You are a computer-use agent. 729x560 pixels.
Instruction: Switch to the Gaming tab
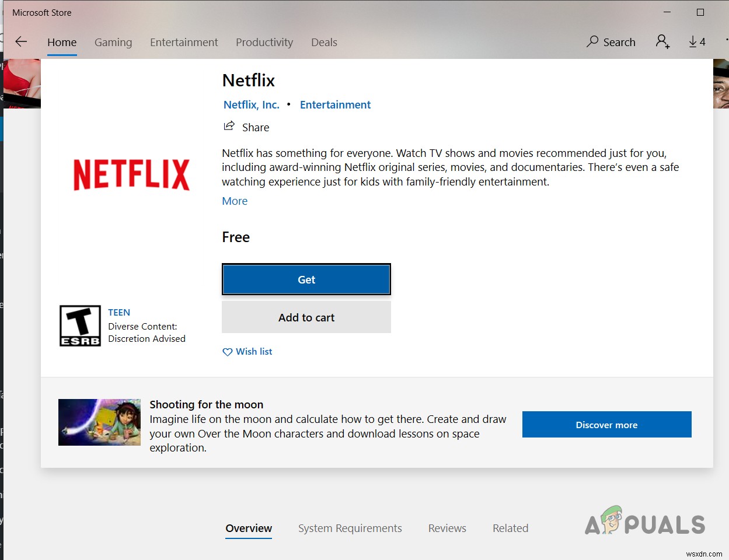(113, 42)
